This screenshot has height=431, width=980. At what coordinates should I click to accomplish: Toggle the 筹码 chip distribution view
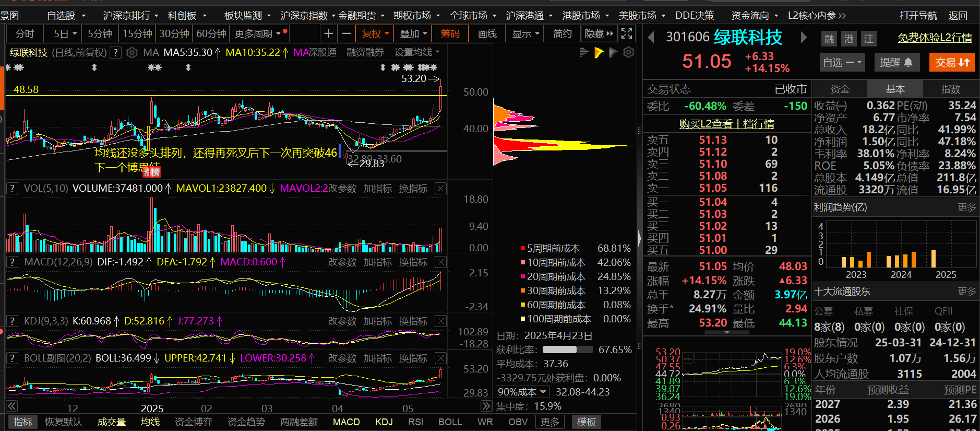450,34
